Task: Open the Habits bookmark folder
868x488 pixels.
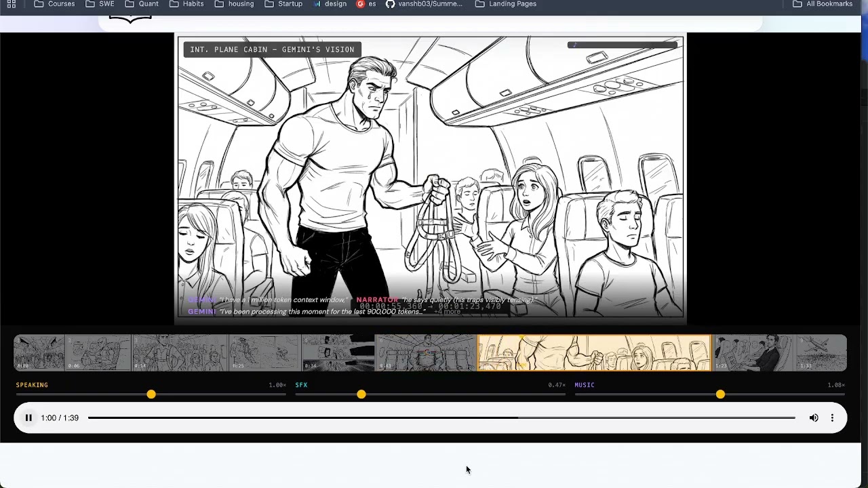Action: (186, 4)
